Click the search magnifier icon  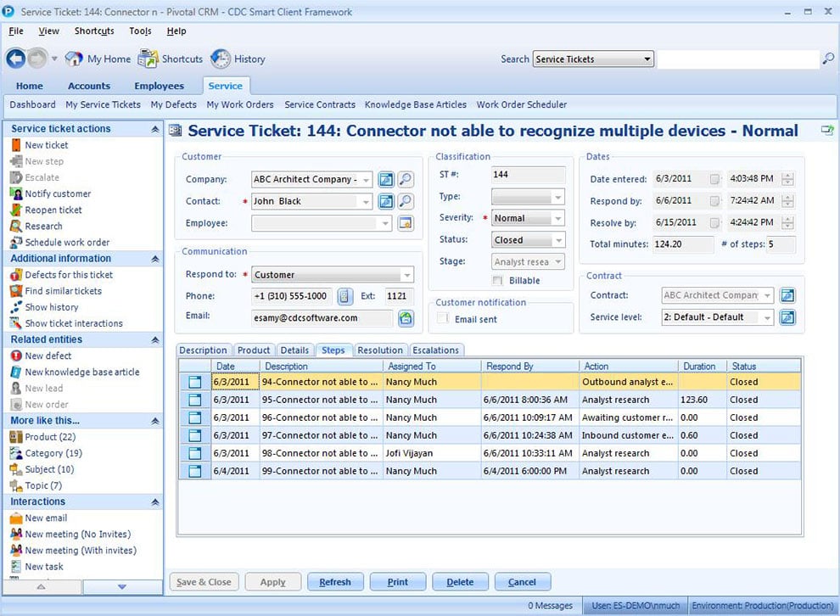click(827, 59)
